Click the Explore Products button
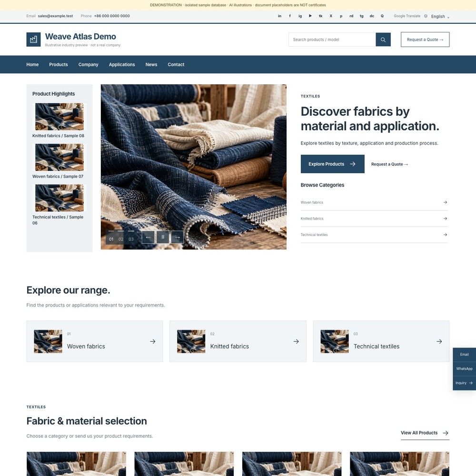The width and height of the screenshot is (476, 476). [x=332, y=164]
